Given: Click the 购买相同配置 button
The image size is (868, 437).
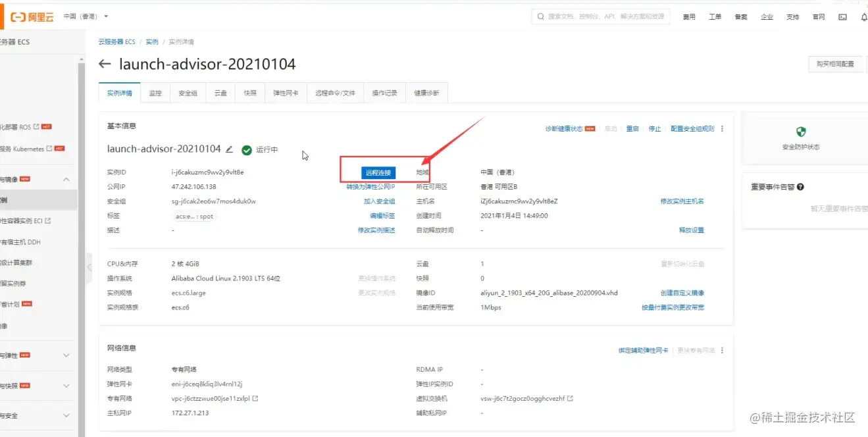Looking at the screenshot, I should (835, 64).
